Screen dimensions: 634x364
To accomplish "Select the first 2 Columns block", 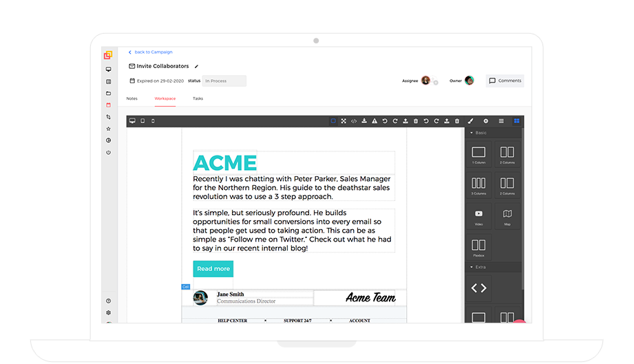I will (507, 154).
